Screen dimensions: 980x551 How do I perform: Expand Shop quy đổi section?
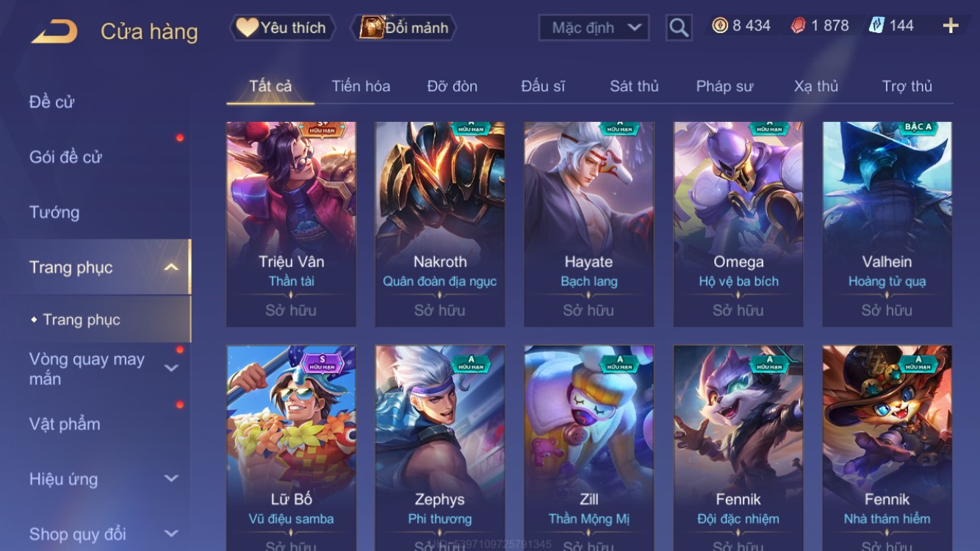171,534
